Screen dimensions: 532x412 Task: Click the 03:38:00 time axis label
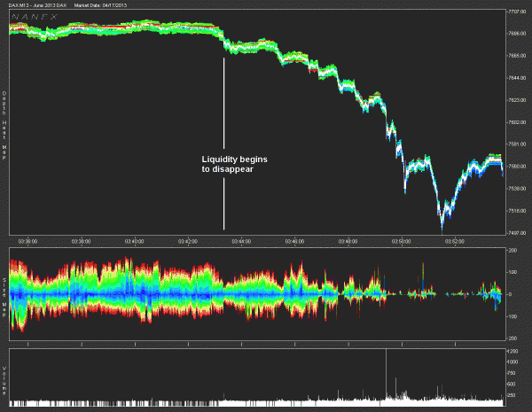click(81, 241)
